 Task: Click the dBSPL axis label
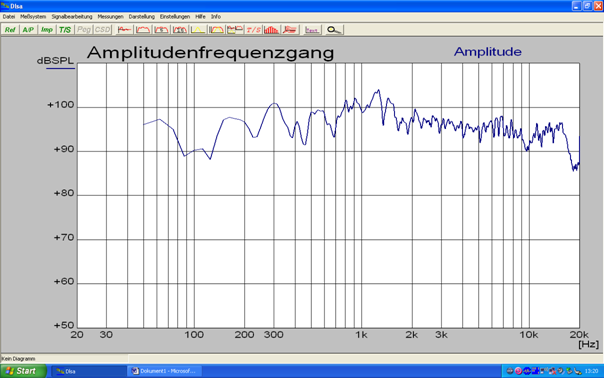coord(55,61)
